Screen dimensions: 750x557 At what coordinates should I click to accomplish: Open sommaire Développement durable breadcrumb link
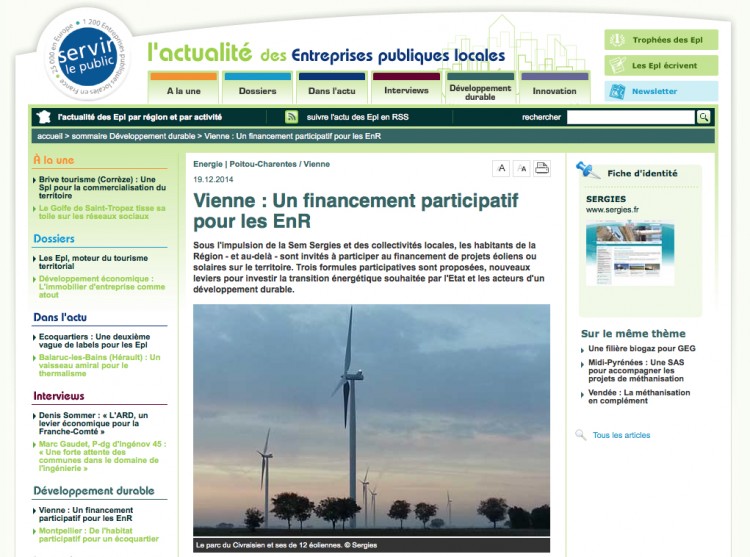coord(133,136)
